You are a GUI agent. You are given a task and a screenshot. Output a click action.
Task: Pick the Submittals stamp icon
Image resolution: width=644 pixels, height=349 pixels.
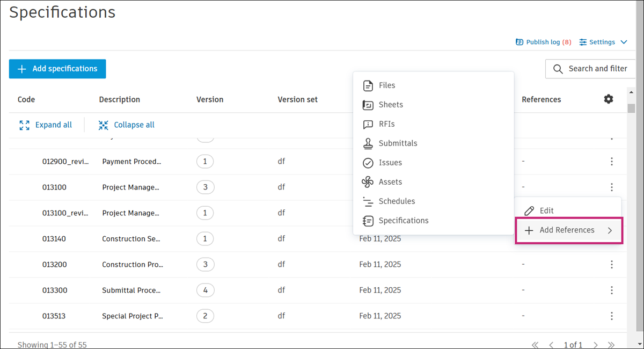[x=368, y=143]
